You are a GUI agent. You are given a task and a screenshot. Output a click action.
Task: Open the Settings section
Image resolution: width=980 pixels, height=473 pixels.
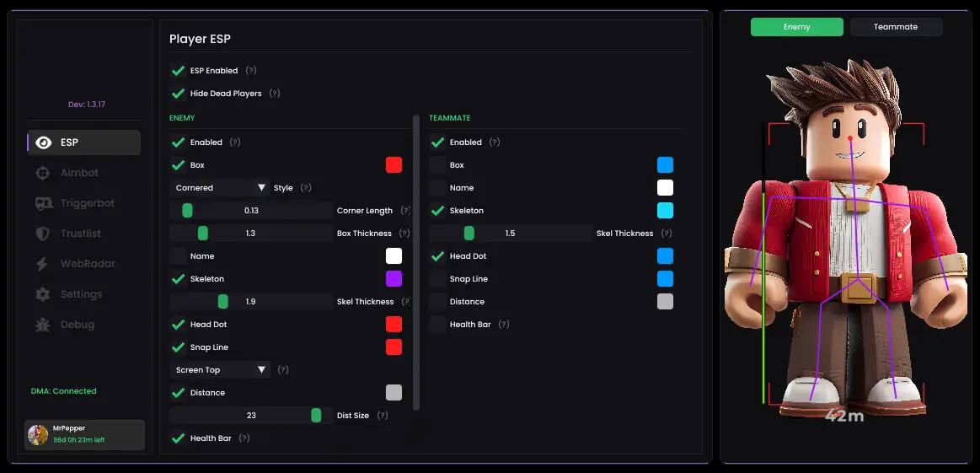(x=83, y=295)
